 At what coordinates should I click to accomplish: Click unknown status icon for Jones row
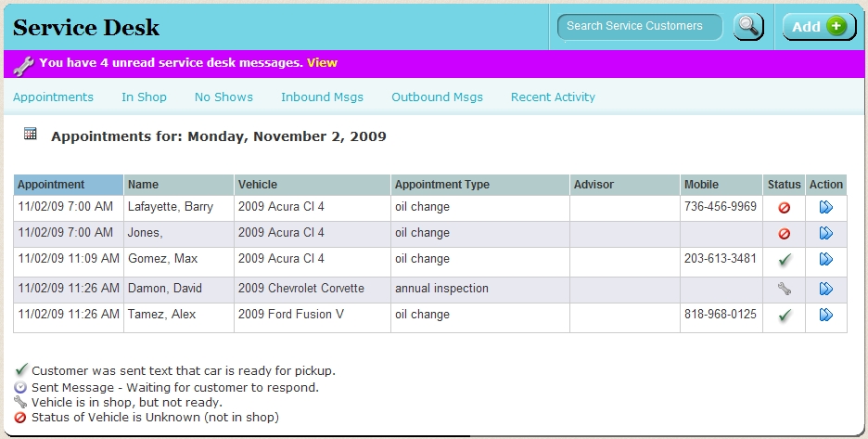tap(784, 234)
